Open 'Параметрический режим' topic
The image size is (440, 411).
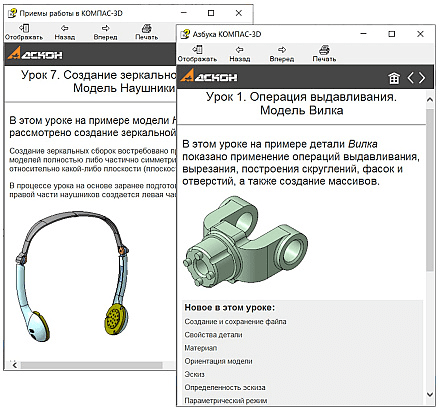(226, 401)
